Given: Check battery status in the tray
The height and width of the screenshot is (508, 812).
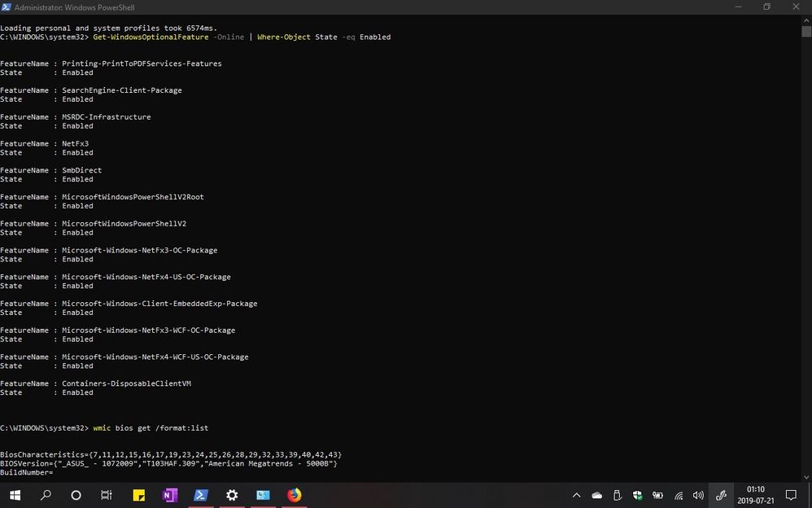Looking at the screenshot, I should (x=657, y=496).
